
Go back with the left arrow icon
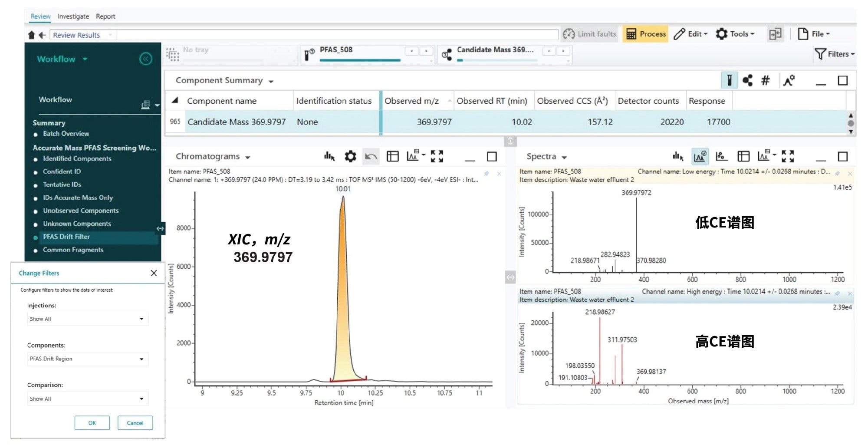(x=42, y=35)
